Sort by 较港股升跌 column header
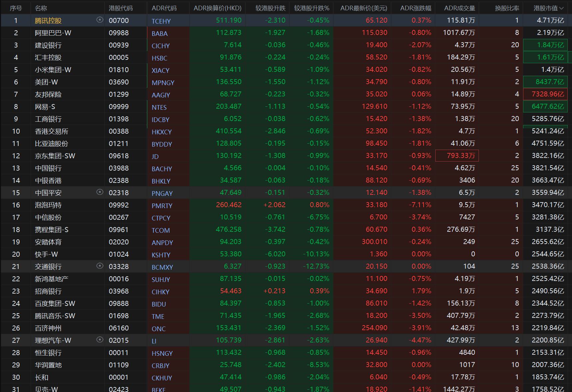This screenshot has height=392, width=572. pyautogui.click(x=271, y=8)
